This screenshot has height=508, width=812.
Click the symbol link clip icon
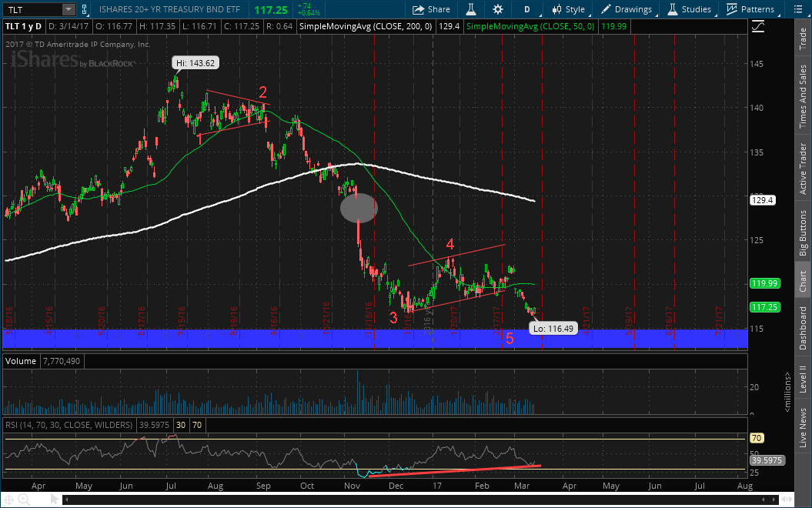point(84,9)
